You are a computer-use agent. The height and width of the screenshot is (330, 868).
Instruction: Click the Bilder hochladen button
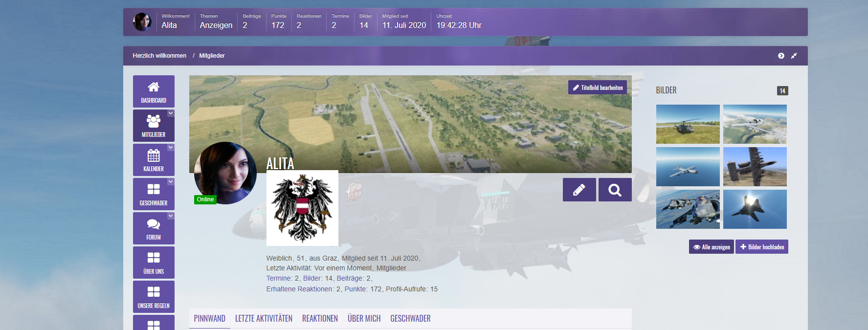tap(761, 247)
